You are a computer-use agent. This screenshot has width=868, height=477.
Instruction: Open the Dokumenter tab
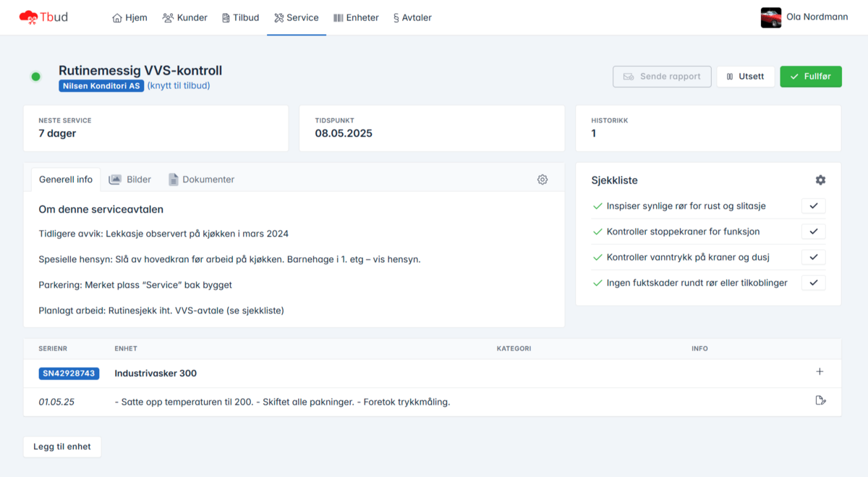pyautogui.click(x=201, y=180)
